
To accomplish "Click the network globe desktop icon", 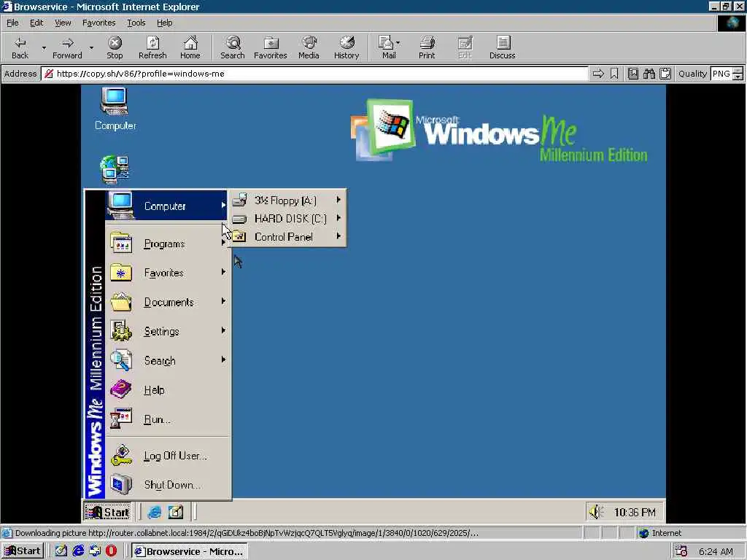I will point(115,169).
